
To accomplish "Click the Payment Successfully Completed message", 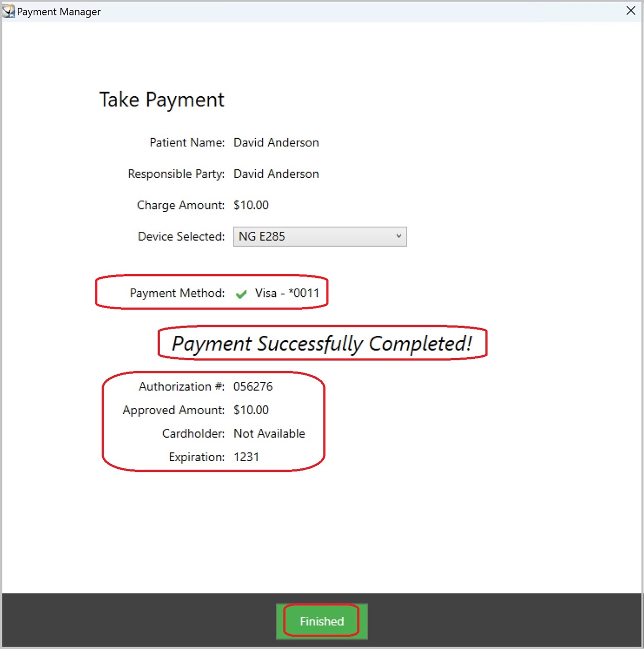I will tap(322, 343).
